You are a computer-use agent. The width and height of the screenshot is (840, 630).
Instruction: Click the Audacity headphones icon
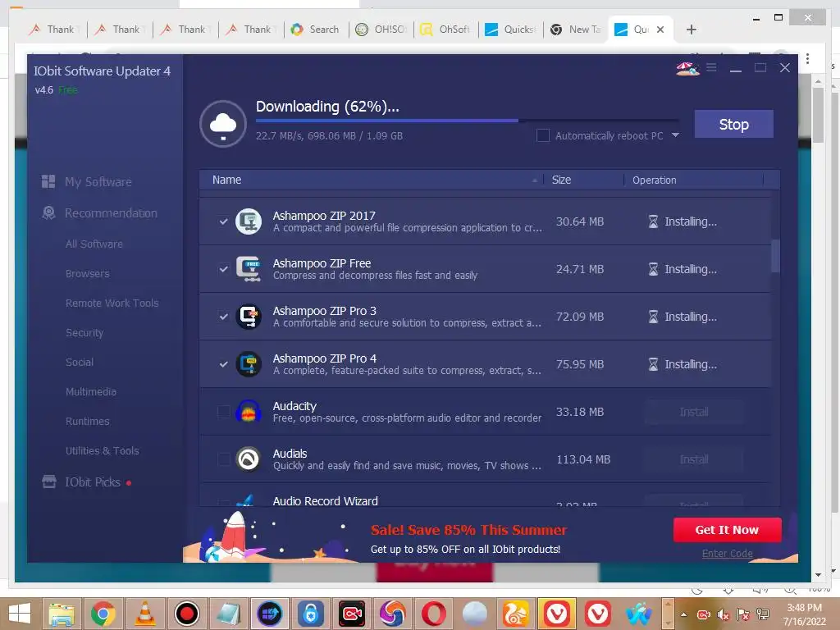click(x=249, y=412)
